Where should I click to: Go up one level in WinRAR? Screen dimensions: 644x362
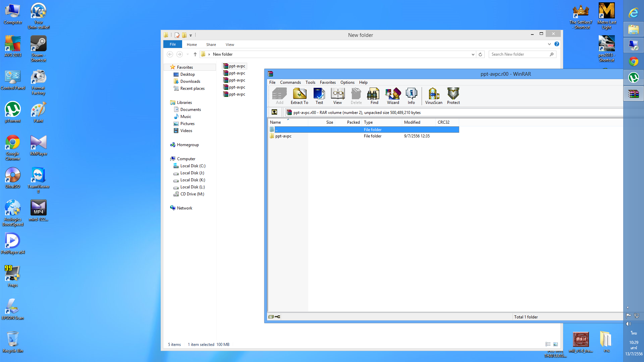coord(274,112)
